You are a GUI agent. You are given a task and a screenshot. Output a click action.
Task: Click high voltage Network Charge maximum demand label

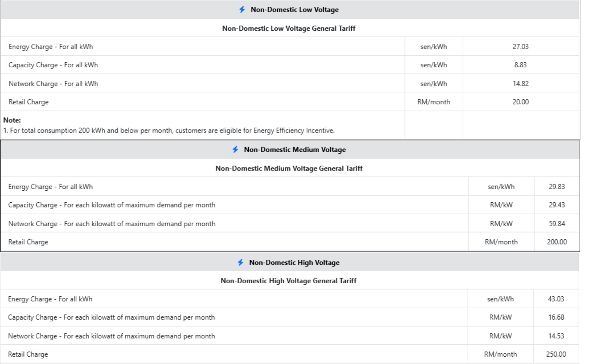[111, 336]
